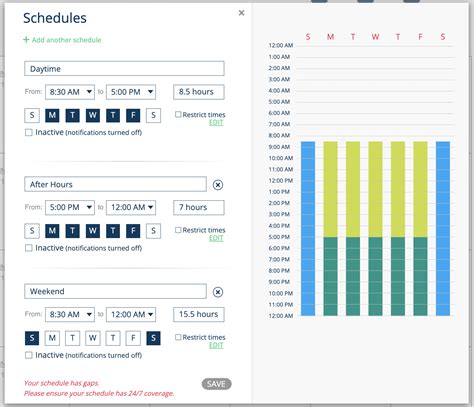The image size is (474, 407).
Task: Edit the After Hours name field
Action: click(115, 184)
